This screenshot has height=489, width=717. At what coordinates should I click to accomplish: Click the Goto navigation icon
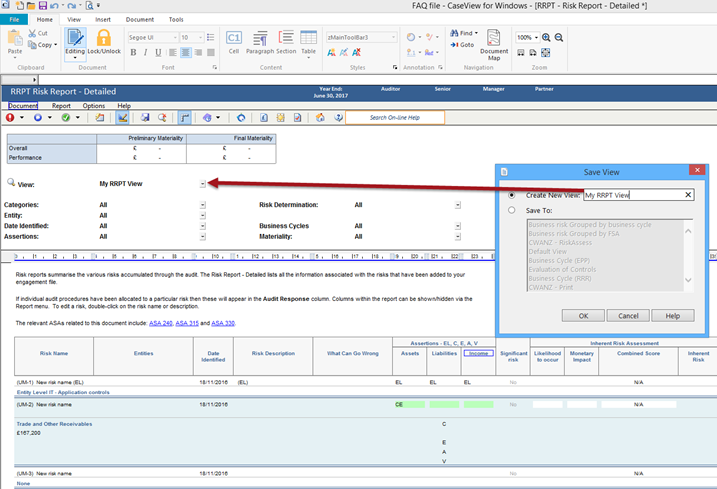(454, 45)
